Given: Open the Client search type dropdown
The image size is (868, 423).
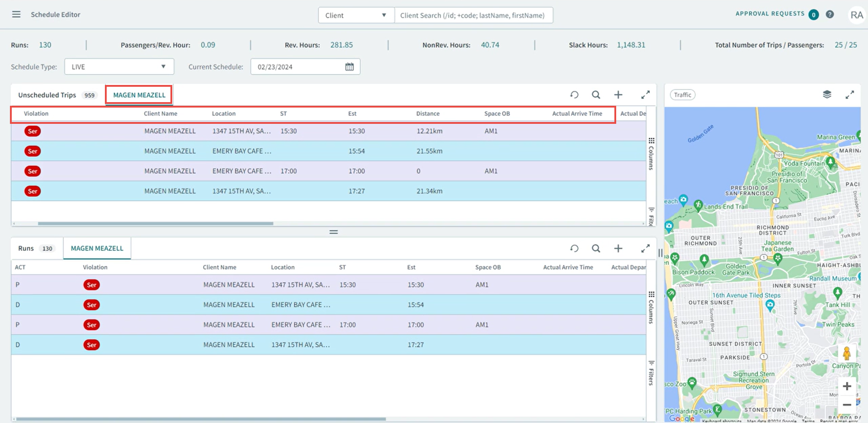Looking at the screenshot, I should 356,15.
